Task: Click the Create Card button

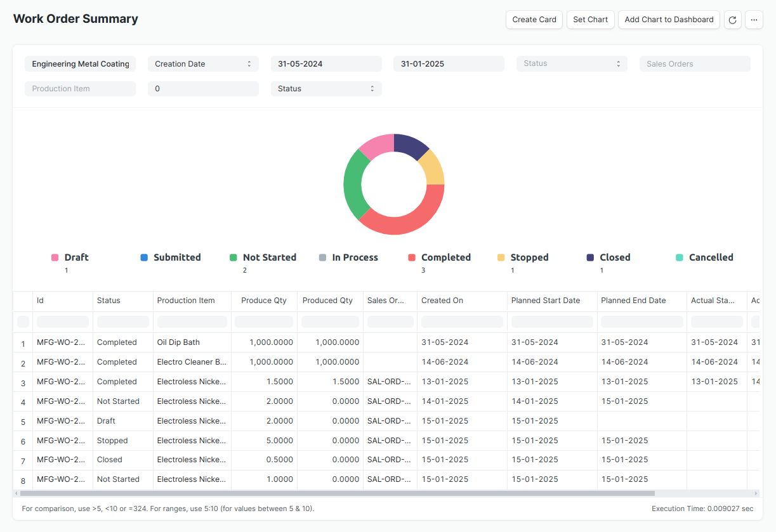Action: coord(534,20)
